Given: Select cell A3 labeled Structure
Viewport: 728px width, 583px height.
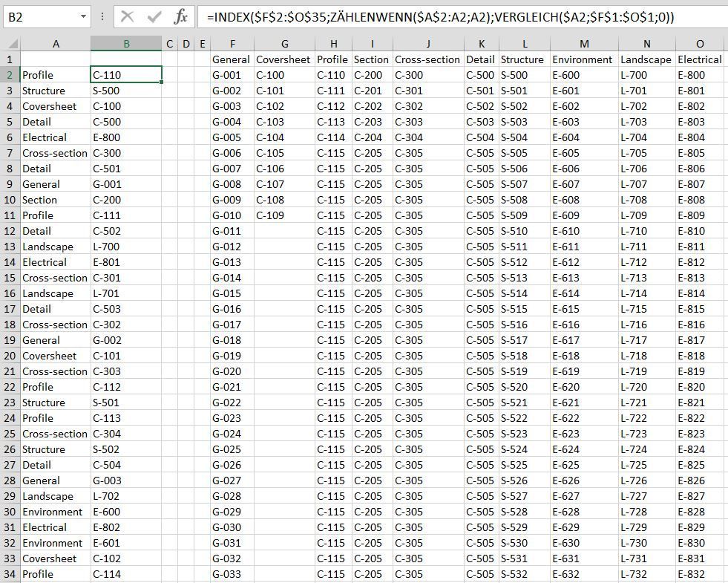Looking at the screenshot, I should [x=56, y=90].
